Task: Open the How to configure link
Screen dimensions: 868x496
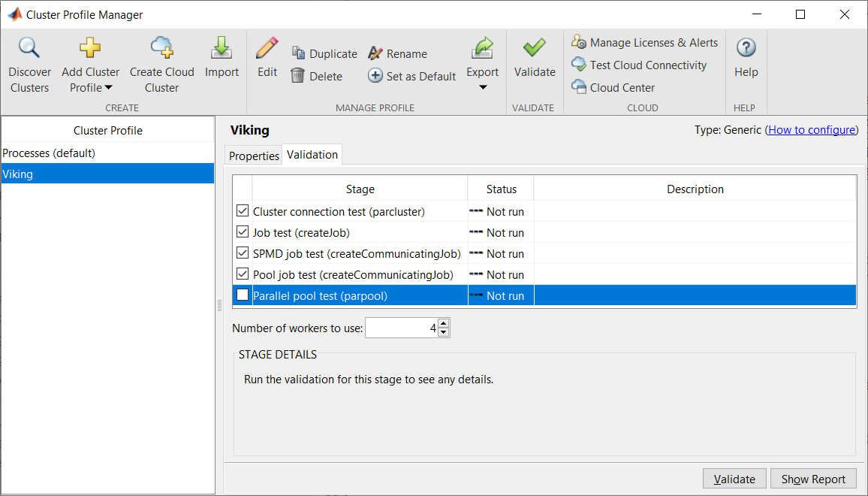Action: (x=812, y=130)
